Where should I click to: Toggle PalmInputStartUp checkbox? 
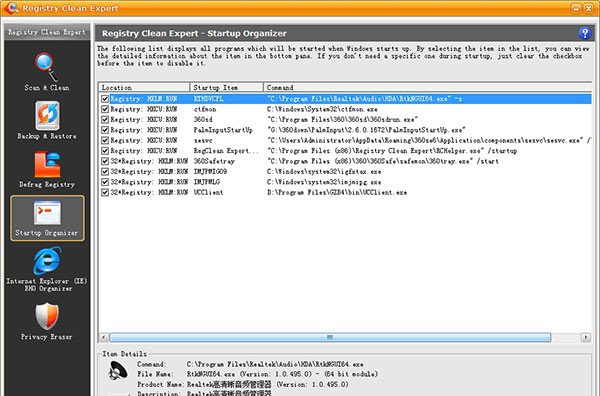[105, 130]
